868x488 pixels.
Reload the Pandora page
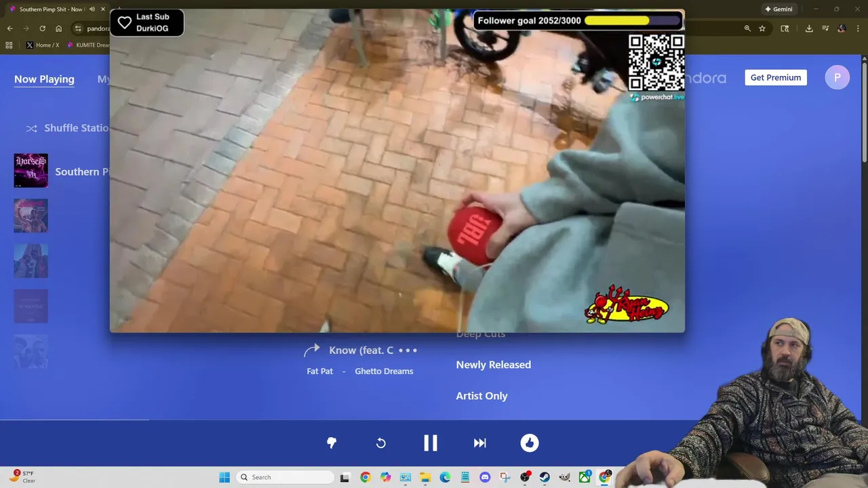[x=42, y=28]
